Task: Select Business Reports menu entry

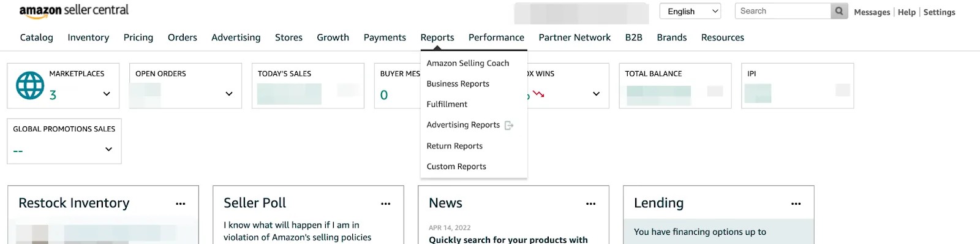Action: click(458, 84)
